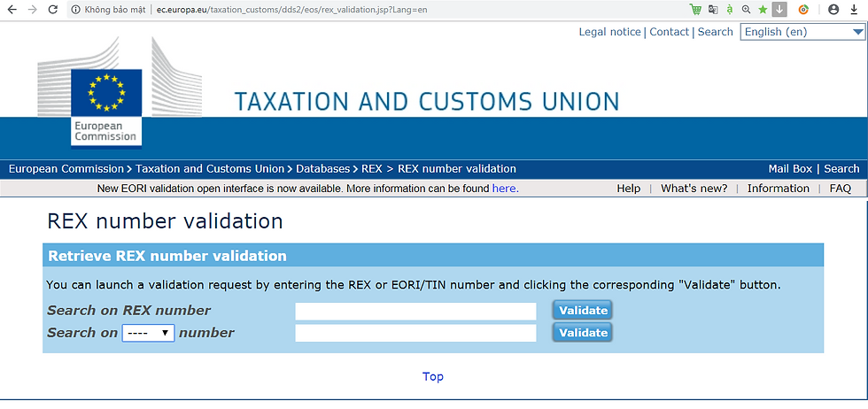Open the Google Translate icon in address bar
Screen dimensions: 868x409
713,10
